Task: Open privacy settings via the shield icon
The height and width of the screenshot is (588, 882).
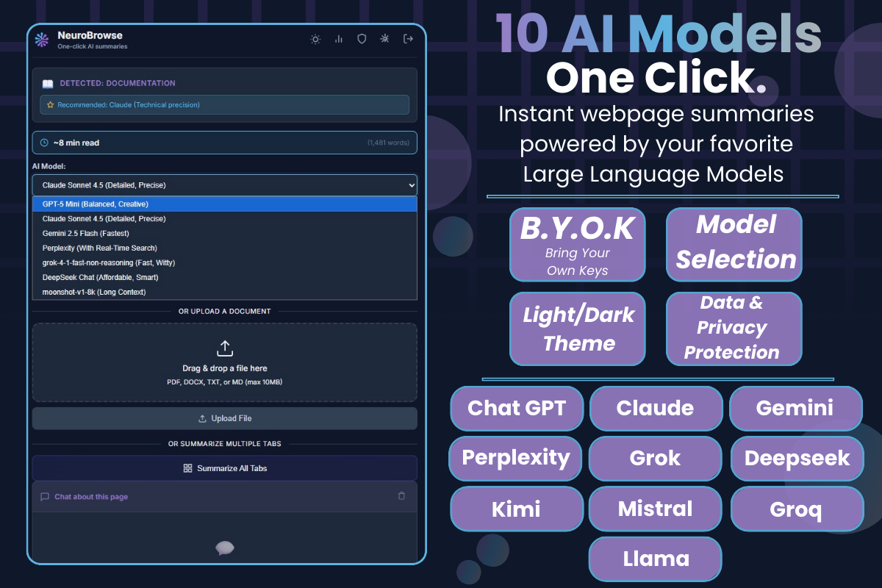Action: (362, 39)
